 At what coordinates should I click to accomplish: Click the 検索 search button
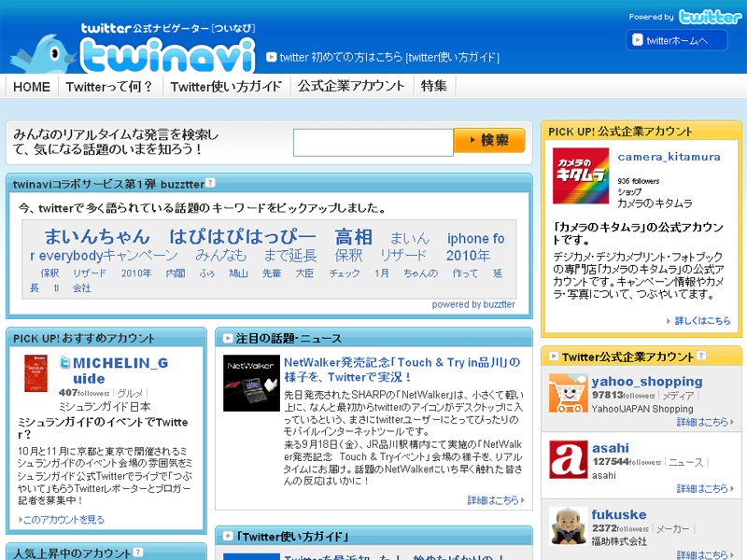point(489,141)
